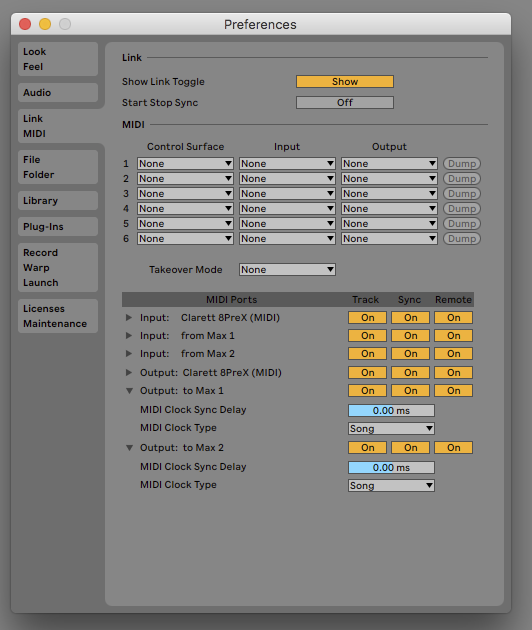
Task: Open MIDI Clock Type dropdown for Max 2
Action: (x=391, y=485)
